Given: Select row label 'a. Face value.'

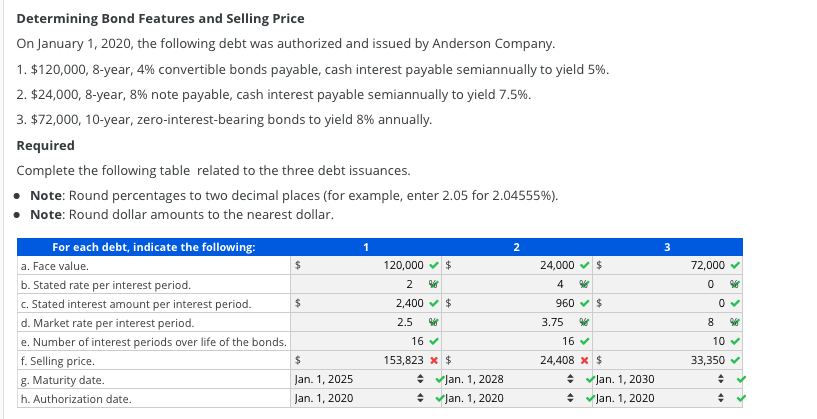Looking at the screenshot, I should pyautogui.click(x=55, y=266).
